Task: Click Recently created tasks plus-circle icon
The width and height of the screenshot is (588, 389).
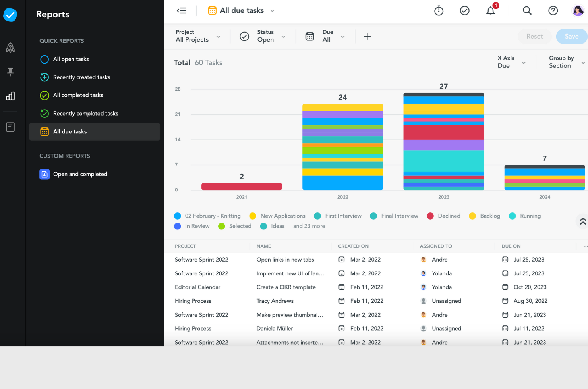Action: pos(44,77)
